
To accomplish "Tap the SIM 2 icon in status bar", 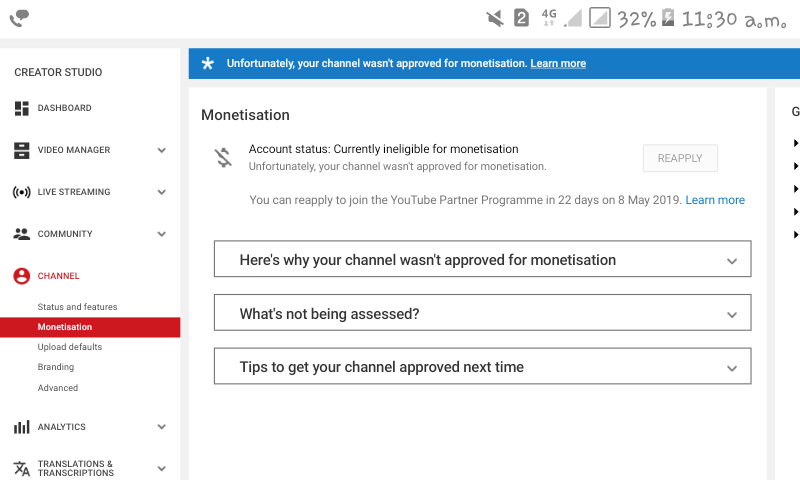I will (x=521, y=18).
